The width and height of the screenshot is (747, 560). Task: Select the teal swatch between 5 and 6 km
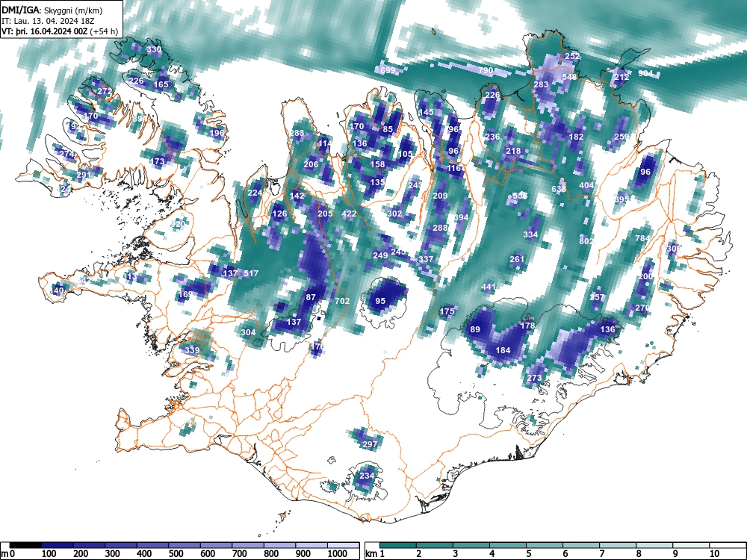click(545, 546)
